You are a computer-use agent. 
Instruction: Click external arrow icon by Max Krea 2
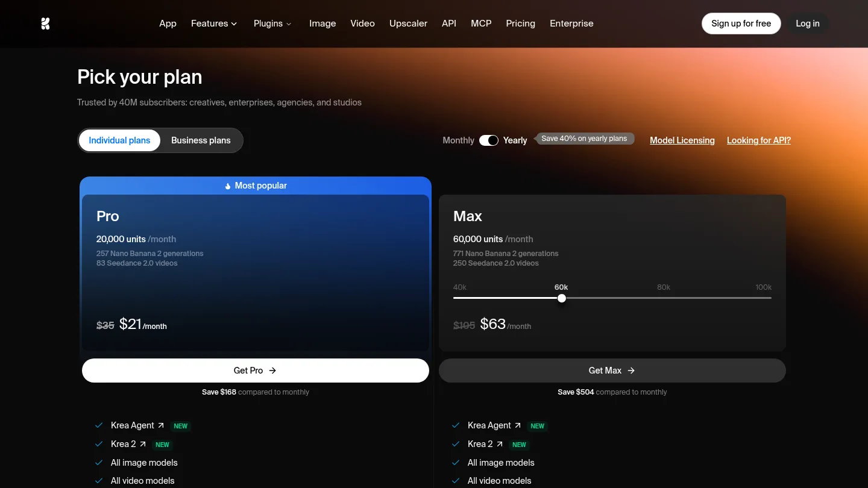500,444
